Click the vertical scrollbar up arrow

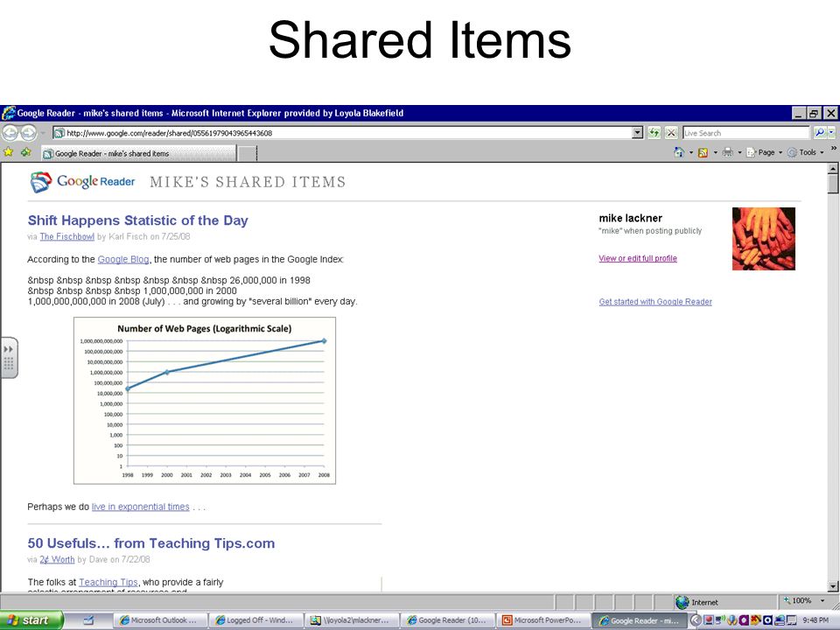832,169
